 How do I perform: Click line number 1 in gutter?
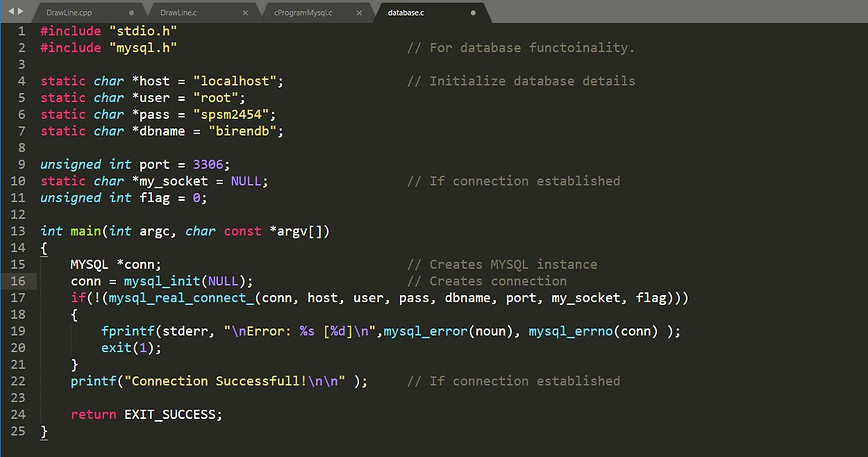21,31
